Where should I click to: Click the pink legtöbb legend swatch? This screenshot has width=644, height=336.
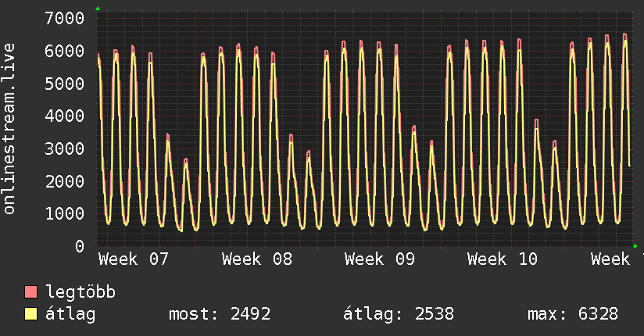point(30,292)
